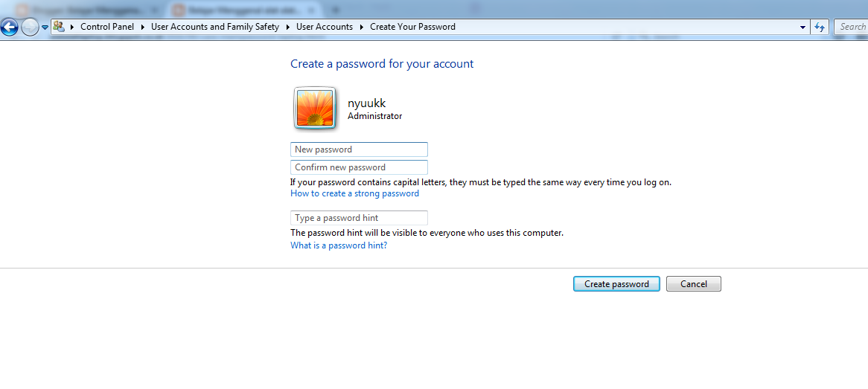Image resolution: width=868 pixels, height=389 pixels.
Task: Click the Create password button
Action: [616, 284]
